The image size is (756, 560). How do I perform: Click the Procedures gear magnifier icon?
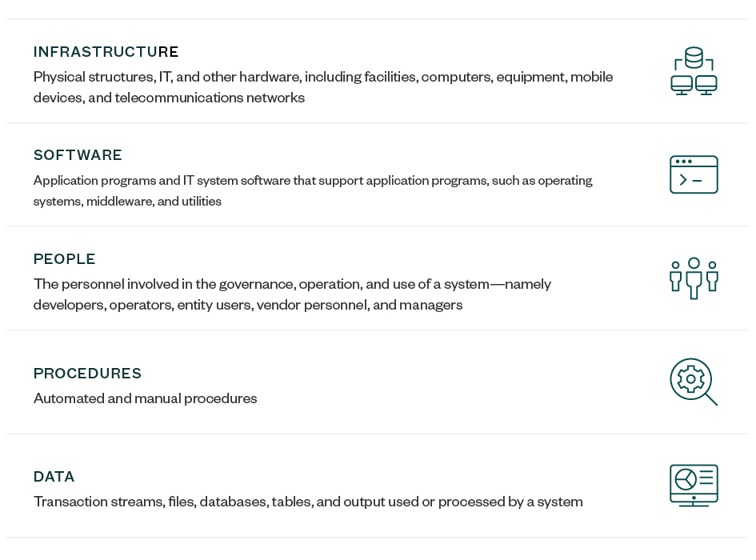click(x=694, y=382)
